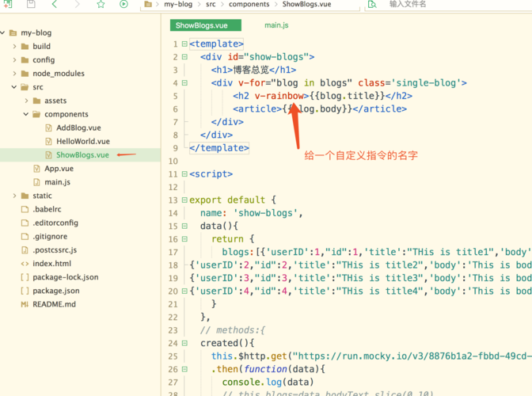
Task: Open package-lock.json in the file tree
Action: [x=66, y=277]
